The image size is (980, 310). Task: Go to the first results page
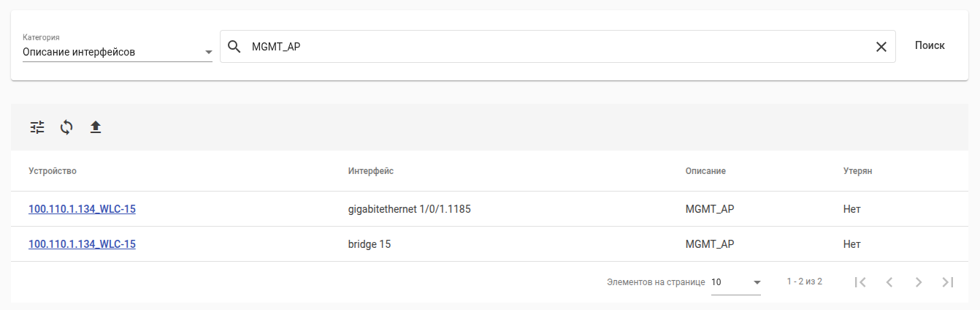pos(860,282)
